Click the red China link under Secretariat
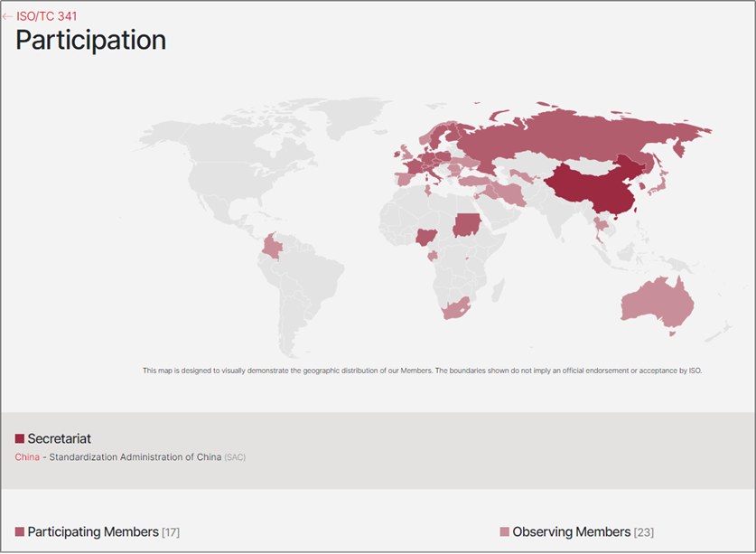This screenshot has width=756, height=554. coord(27,457)
